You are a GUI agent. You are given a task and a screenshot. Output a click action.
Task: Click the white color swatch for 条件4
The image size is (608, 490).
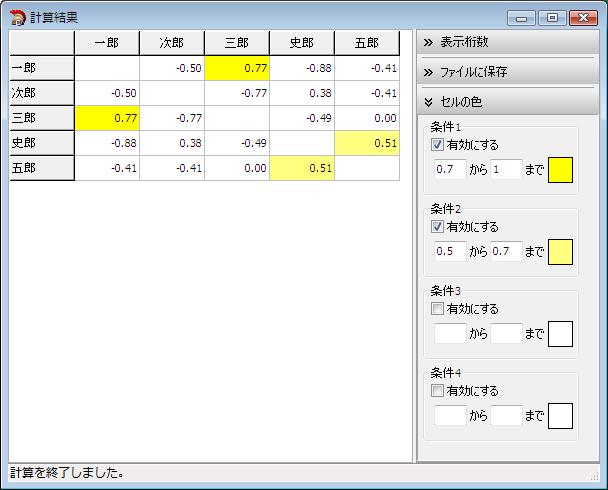[560, 416]
